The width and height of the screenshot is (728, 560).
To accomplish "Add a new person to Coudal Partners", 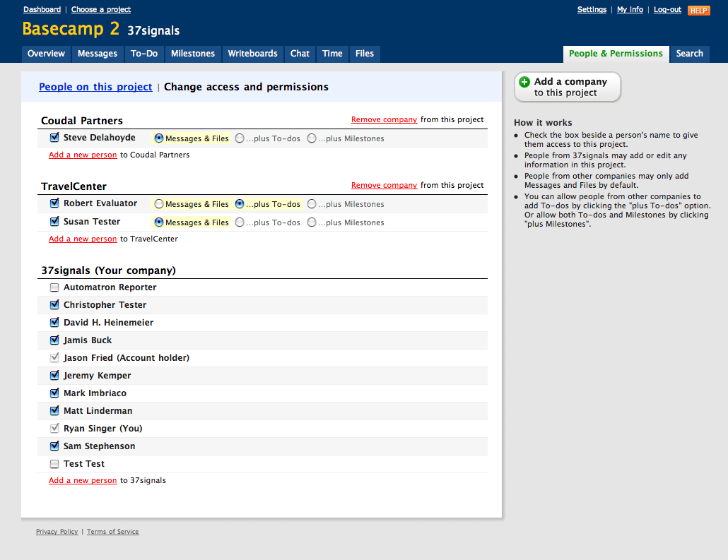I will [x=83, y=155].
